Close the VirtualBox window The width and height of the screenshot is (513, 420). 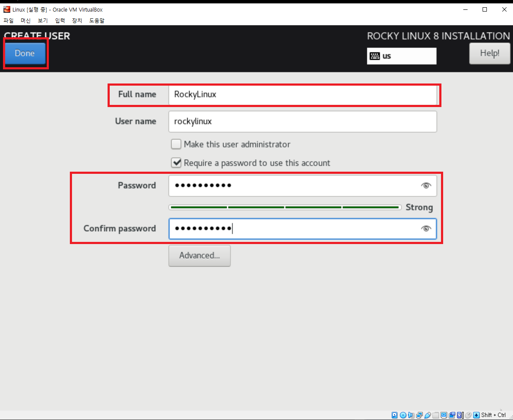coord(504,9)
